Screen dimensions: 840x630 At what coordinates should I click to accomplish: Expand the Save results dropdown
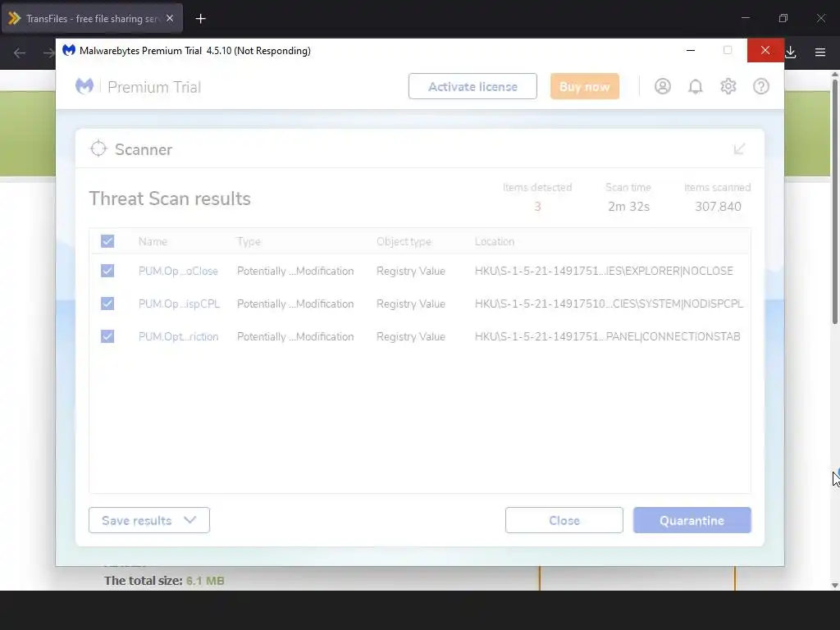149,520
